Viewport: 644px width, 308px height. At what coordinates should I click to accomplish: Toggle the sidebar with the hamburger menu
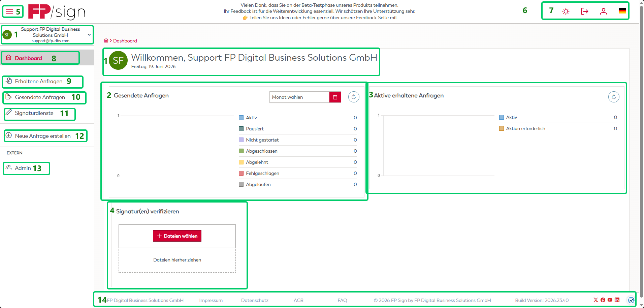(9, 12)
